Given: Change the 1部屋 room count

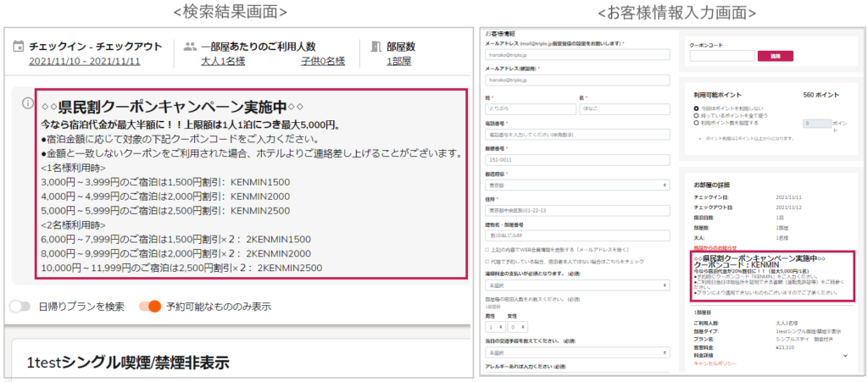Looking at the screenshot, I should coord(398,61).
